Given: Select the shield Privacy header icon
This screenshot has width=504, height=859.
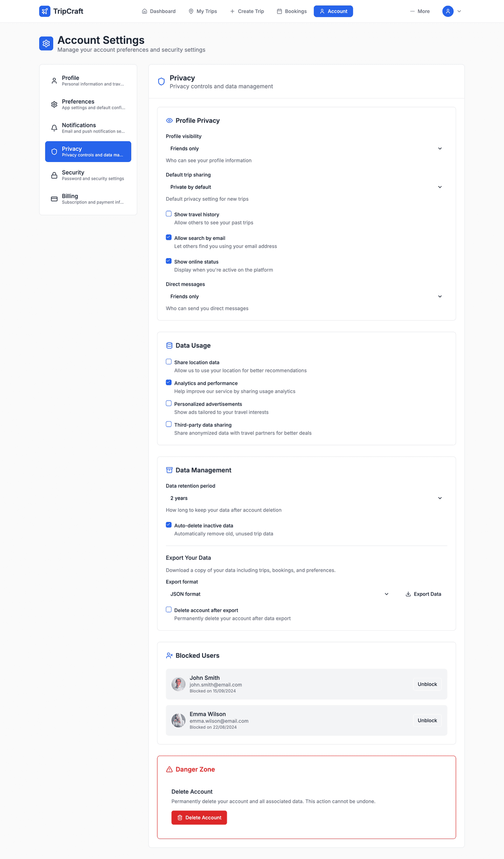Looking at the screenshot, I should click(x=161, y=81).
